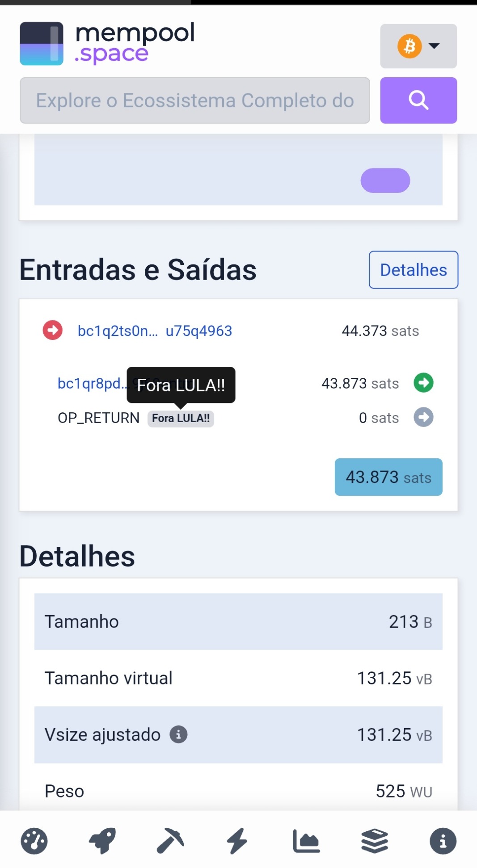Click the green spent output arrow
477x868 pixels.
[x=423, y=383]
